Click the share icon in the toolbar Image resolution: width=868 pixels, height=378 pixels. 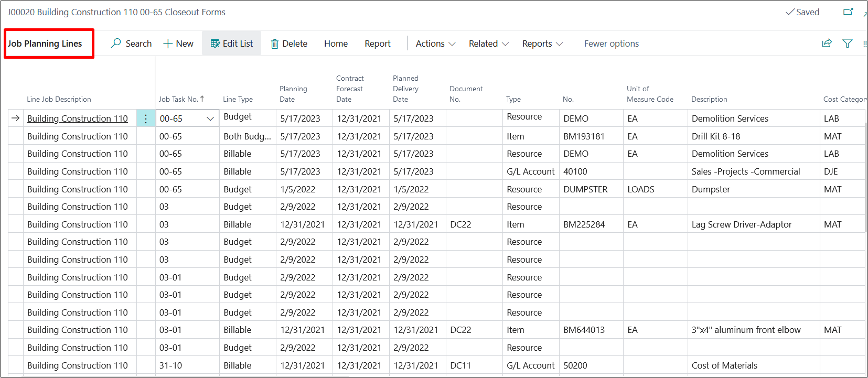[x=827, y=44]
